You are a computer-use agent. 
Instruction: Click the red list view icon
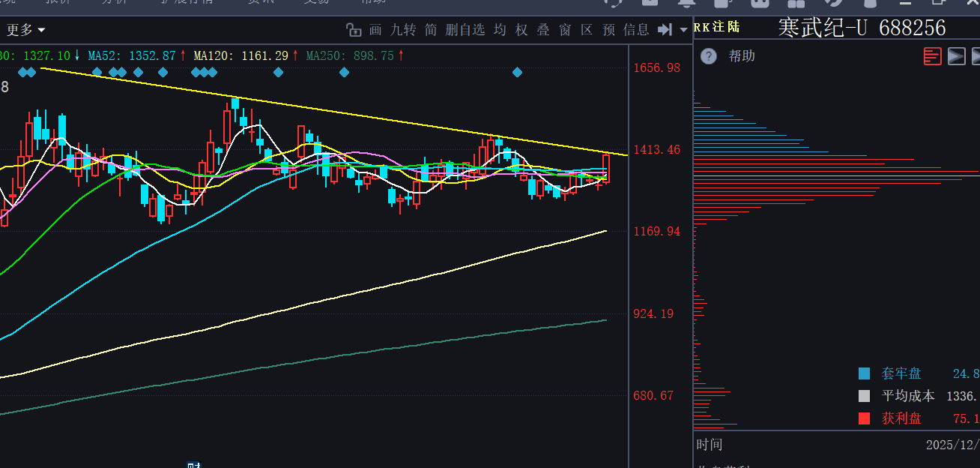(932, 56)
